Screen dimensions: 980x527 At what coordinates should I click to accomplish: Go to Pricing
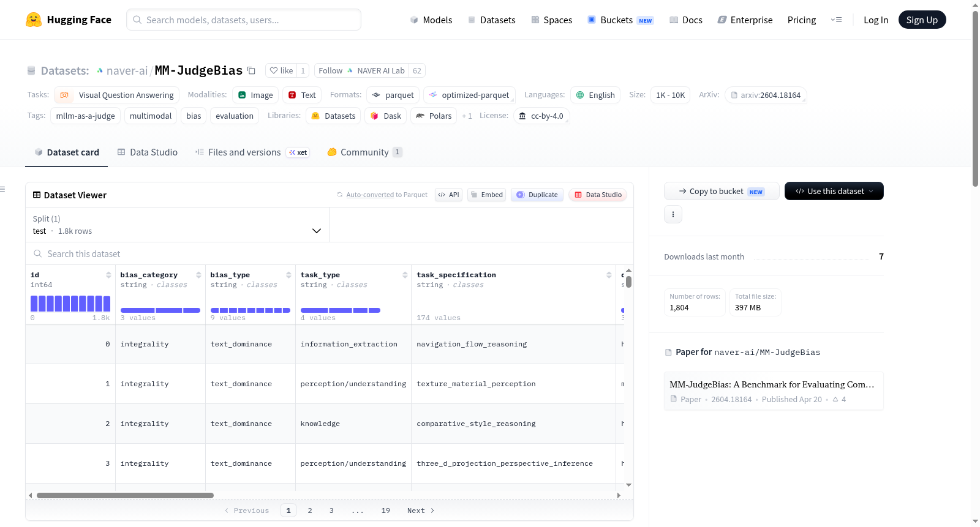coord(802,20)
